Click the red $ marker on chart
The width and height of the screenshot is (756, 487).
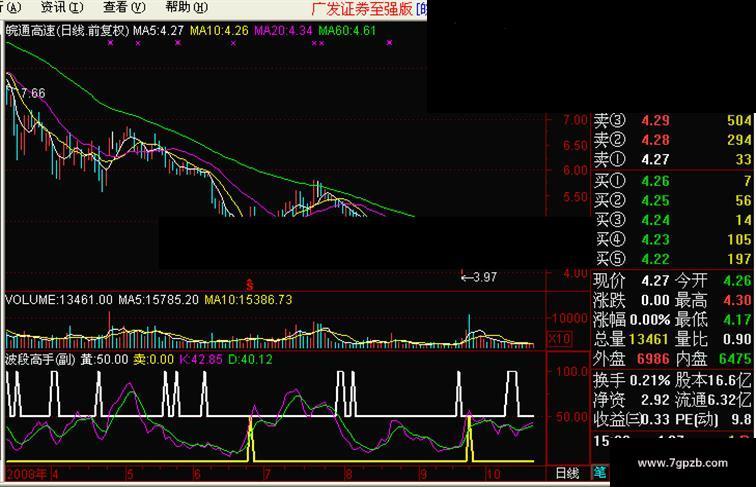[x=250, y=284]
